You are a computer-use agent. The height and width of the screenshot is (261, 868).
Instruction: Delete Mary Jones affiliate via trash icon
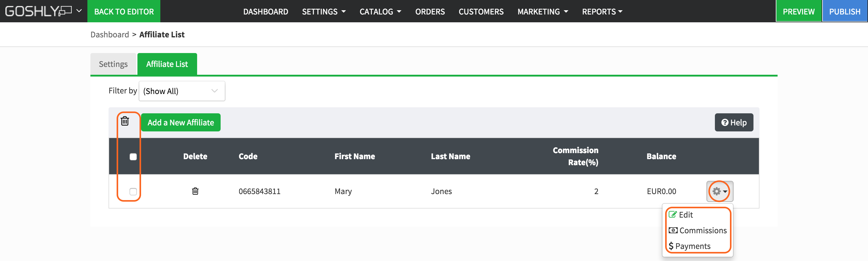pos(195,191)
